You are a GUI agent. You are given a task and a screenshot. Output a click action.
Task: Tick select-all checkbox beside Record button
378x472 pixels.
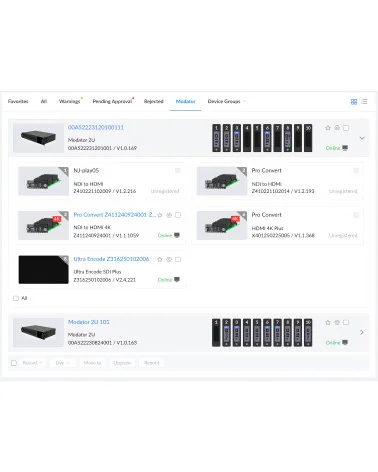[x=14, y=363]
